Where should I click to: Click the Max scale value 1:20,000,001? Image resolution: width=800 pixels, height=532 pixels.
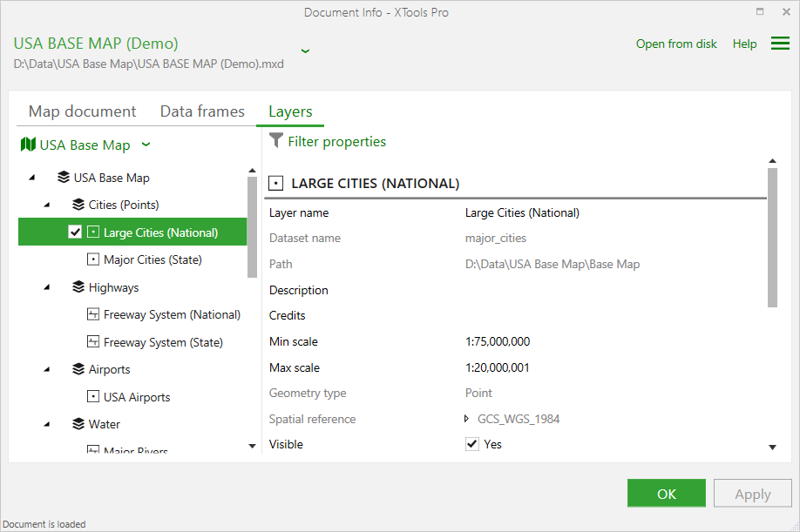click(x=497, y=367)
